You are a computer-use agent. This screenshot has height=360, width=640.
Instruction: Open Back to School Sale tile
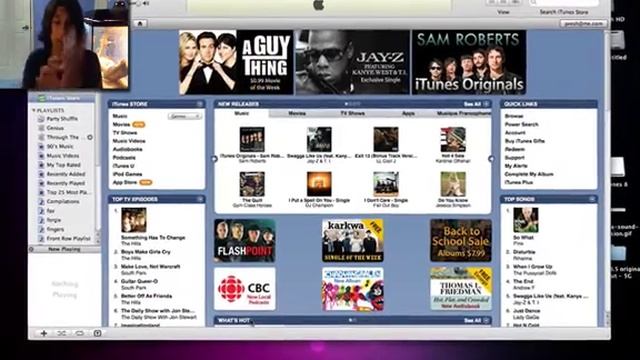[461, 240]
